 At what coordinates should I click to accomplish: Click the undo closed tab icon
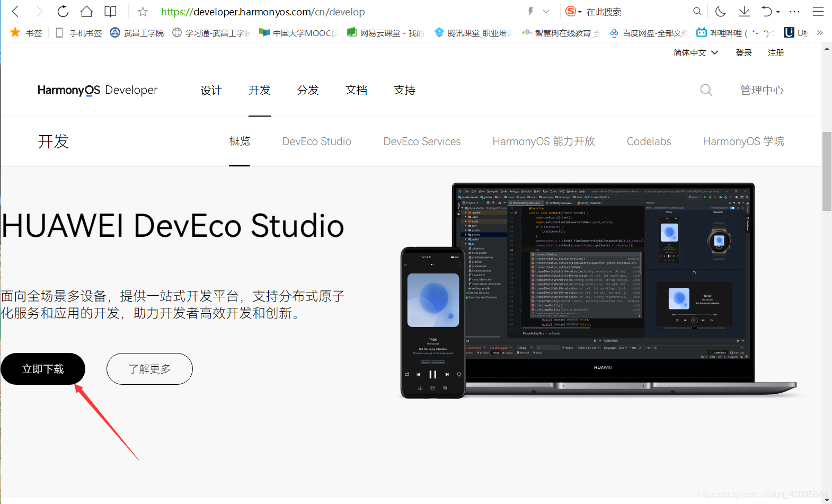(766, 11)
